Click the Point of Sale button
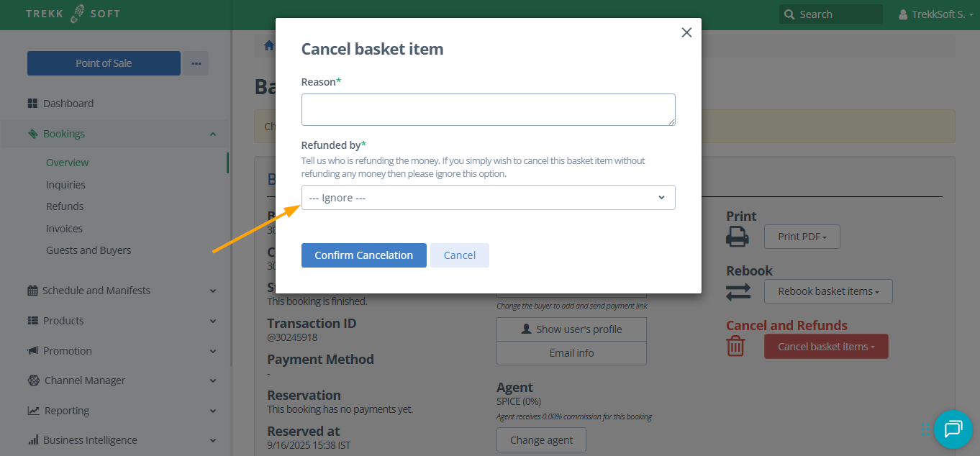Screen dimensions: 980x456 (x=104, y=63)
